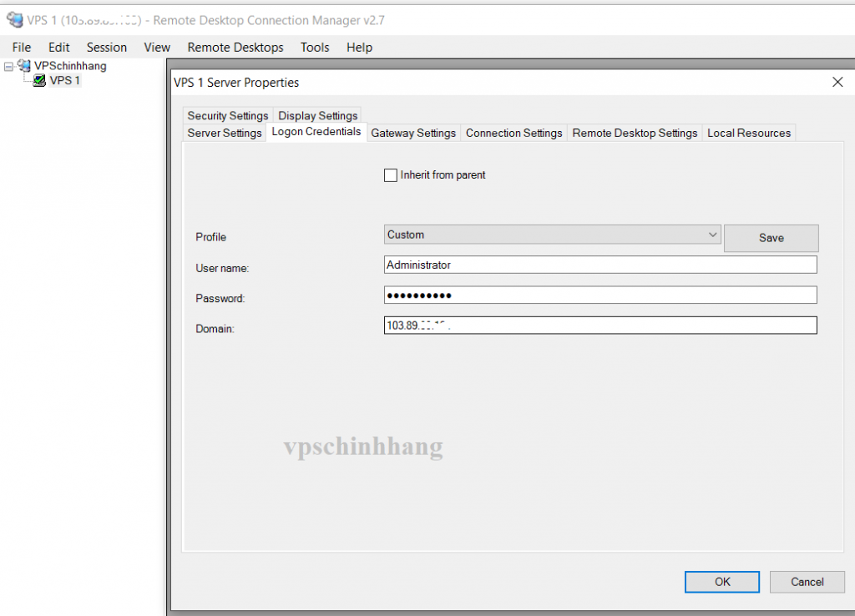Open the Remote Desktops menu
The width and height of the screenshot is (855, 616).
click(x=235, y=48)
